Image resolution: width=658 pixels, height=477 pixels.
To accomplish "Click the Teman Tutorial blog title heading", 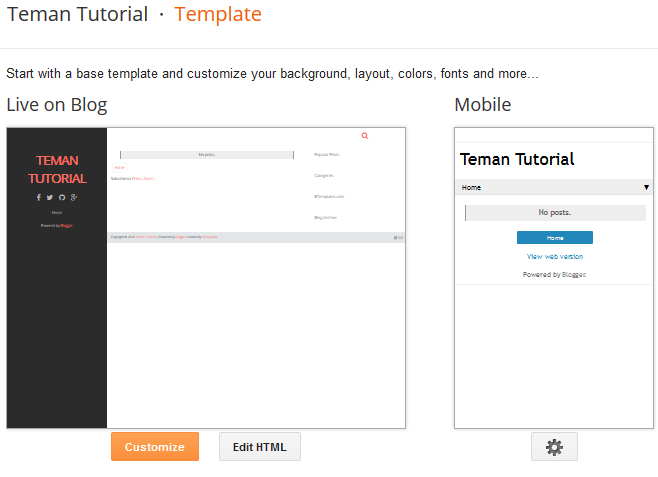I will (78, 14).
